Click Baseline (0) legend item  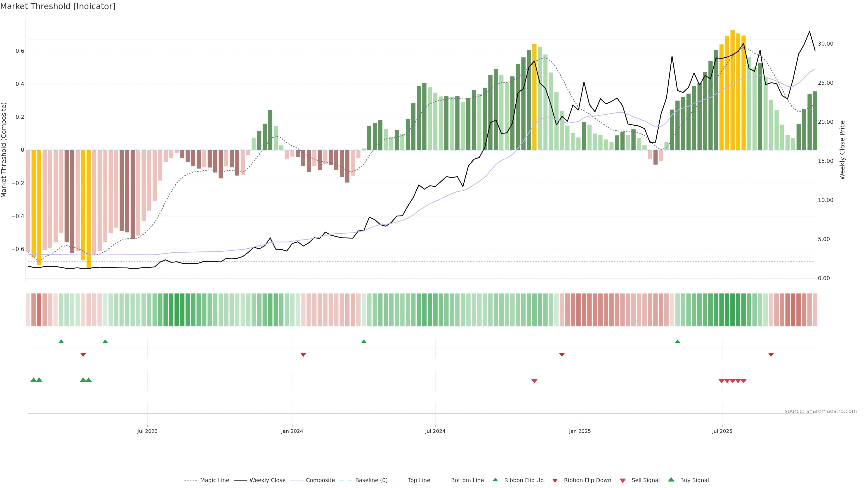point(371,480)
